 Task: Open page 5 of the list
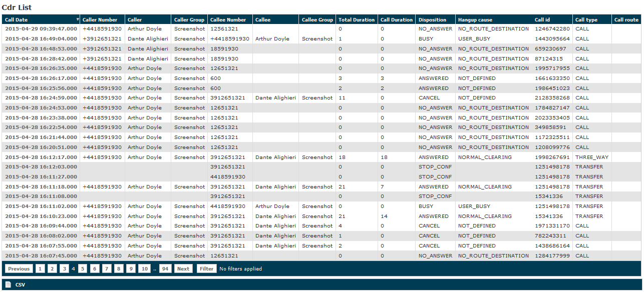pos(83,268)
